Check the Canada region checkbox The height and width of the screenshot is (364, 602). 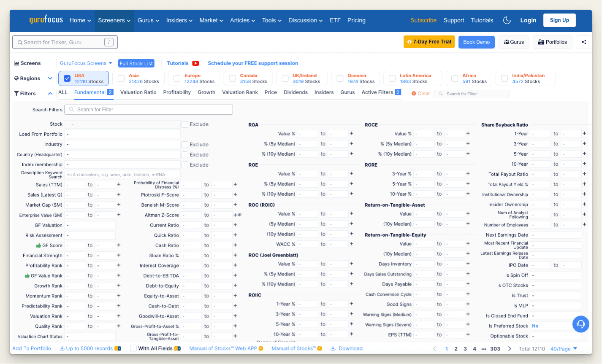click(233, 78)
